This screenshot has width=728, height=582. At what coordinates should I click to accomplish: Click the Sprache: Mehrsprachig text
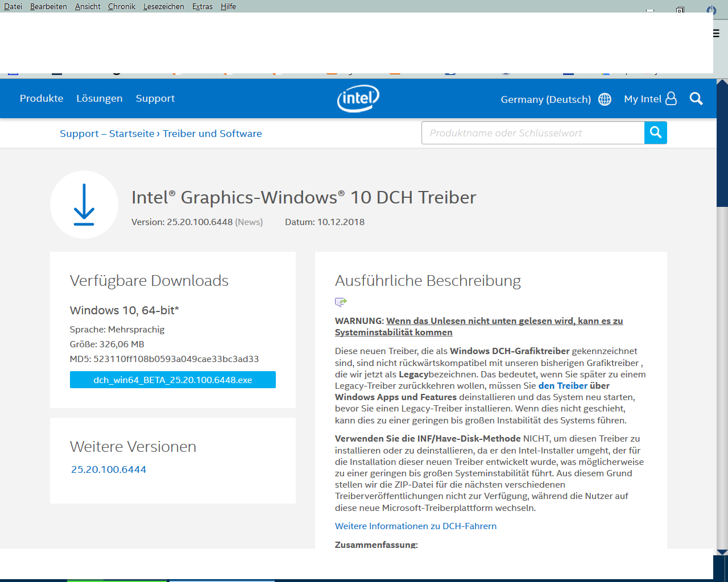click(x=117, y=329)
